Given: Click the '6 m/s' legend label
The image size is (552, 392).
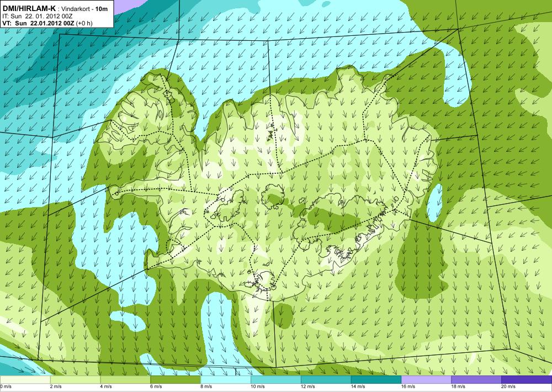Looking at the screenshot, I should click(x=156, y=386).
